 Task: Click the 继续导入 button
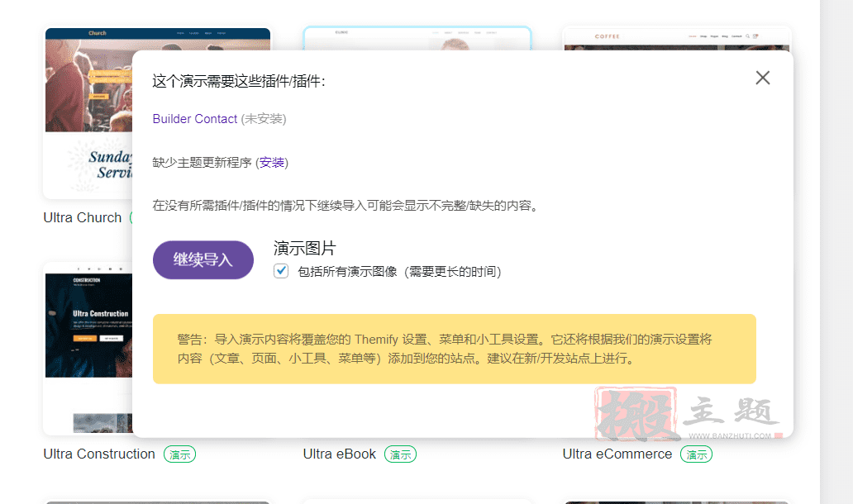203,260
